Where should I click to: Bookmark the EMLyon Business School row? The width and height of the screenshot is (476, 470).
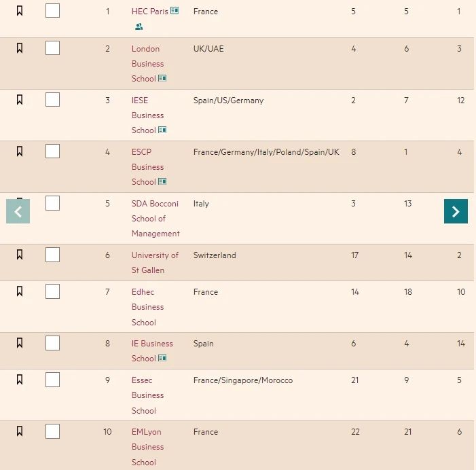click(20, 431)
